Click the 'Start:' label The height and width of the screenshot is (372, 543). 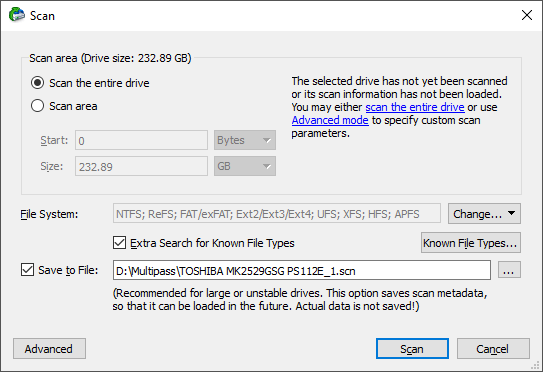(x=54, y=140)
